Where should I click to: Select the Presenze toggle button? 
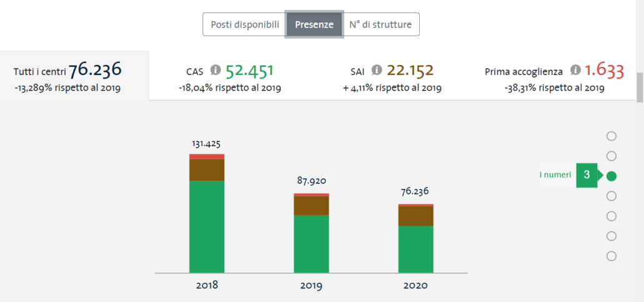click(x=314, y=24)
